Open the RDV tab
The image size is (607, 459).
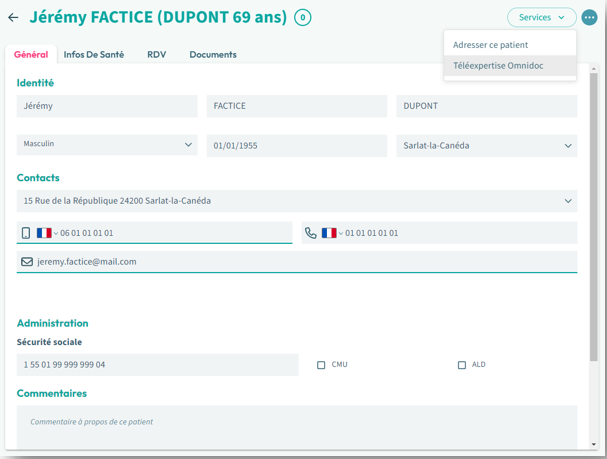point(156,55)
